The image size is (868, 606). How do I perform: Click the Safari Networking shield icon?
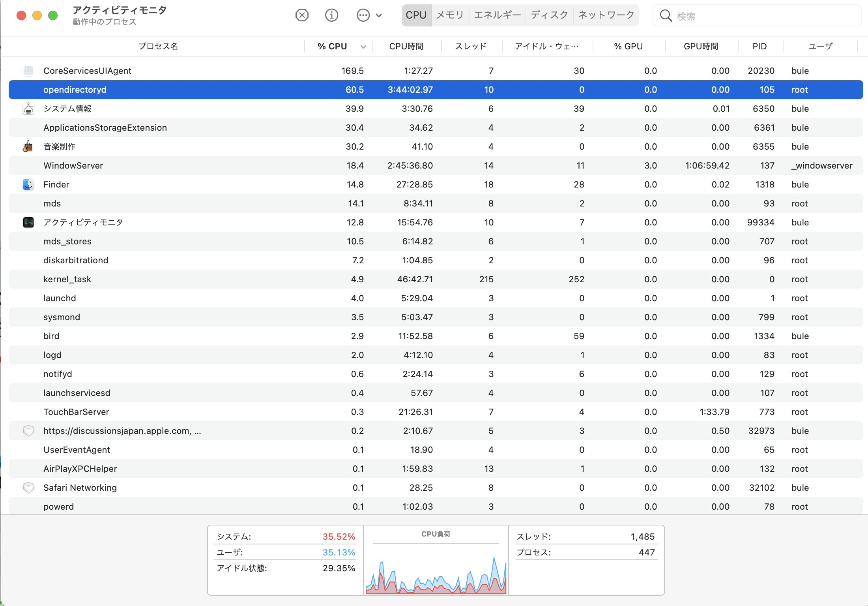click(x=28, y=488)
